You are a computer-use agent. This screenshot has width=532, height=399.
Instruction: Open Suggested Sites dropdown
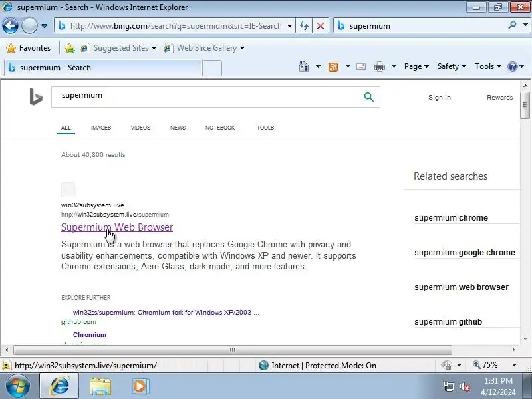(x=118, y=48)
